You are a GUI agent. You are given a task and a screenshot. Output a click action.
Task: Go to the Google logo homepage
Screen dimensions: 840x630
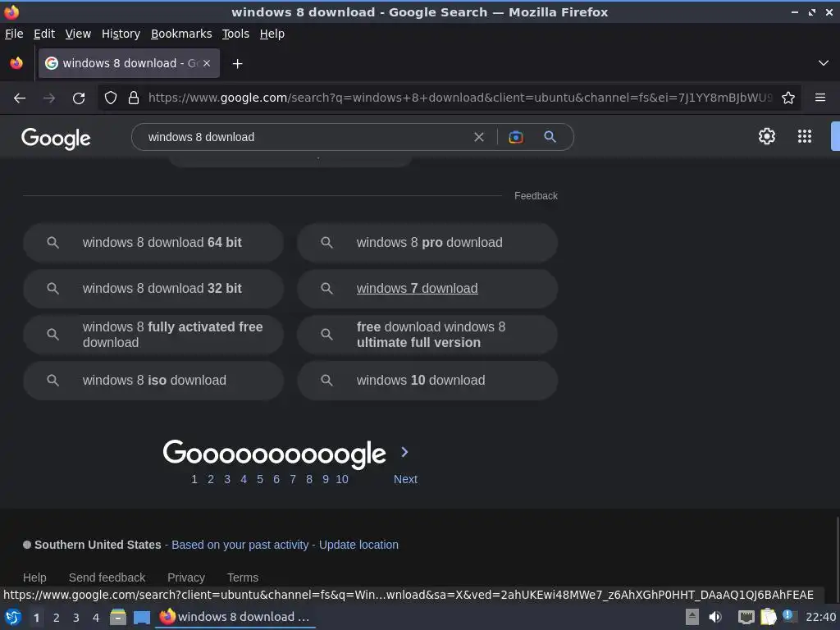pos(56,138)
